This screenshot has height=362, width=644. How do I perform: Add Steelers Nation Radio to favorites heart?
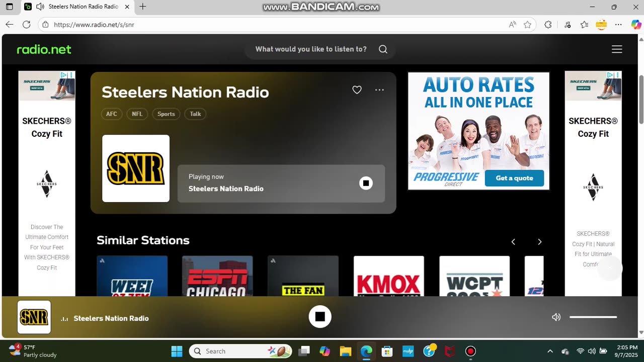pyautogui.click(x=357, y=90)
